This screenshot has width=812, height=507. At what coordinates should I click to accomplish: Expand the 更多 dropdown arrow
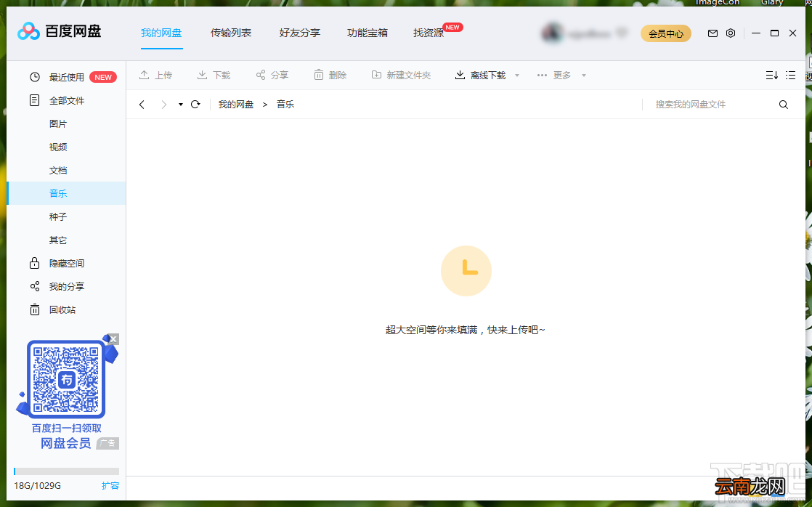(584, 76)
